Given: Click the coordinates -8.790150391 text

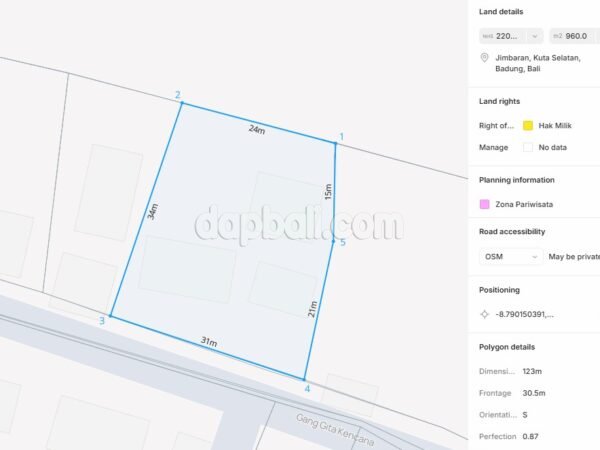Looking at the screenshot, I should click(524, 315).
